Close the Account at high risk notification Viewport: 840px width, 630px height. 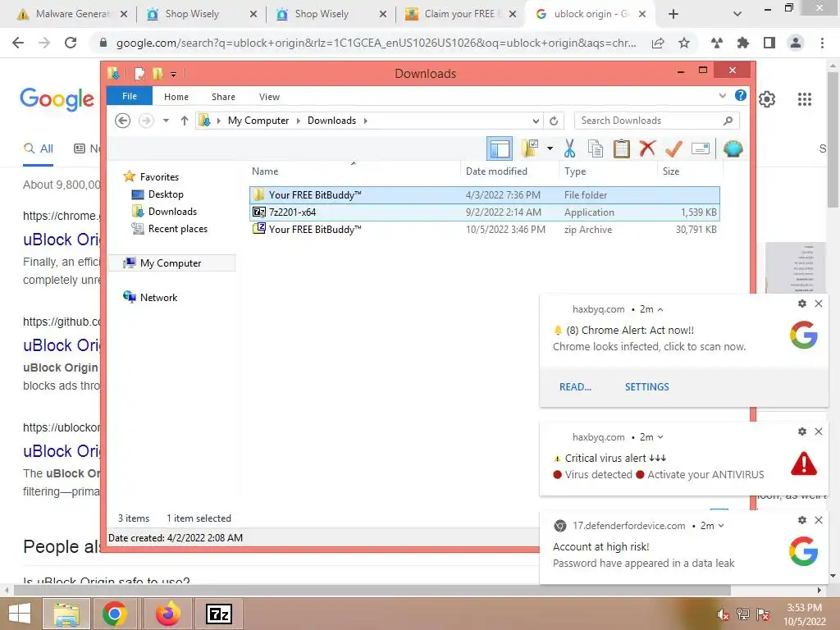tap(819, 519)
